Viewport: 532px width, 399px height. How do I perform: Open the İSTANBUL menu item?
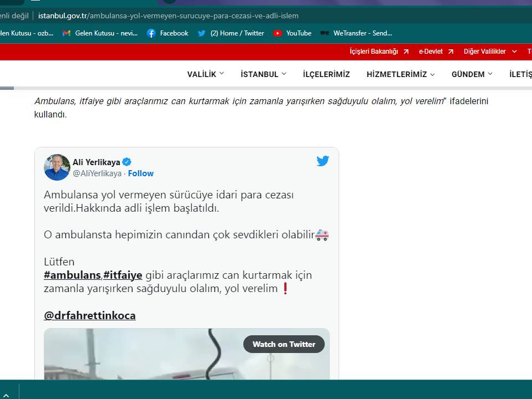259,74
